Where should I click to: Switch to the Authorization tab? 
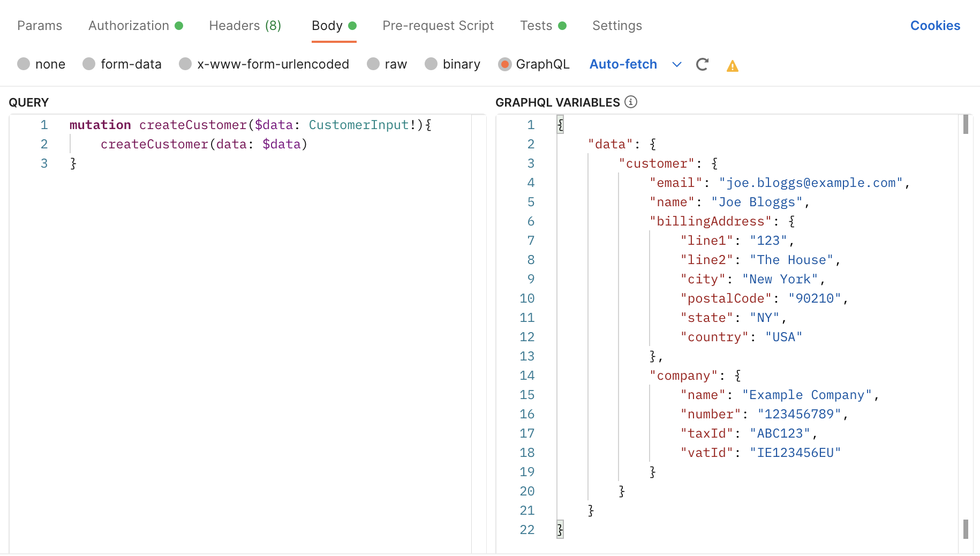[129, 26]
